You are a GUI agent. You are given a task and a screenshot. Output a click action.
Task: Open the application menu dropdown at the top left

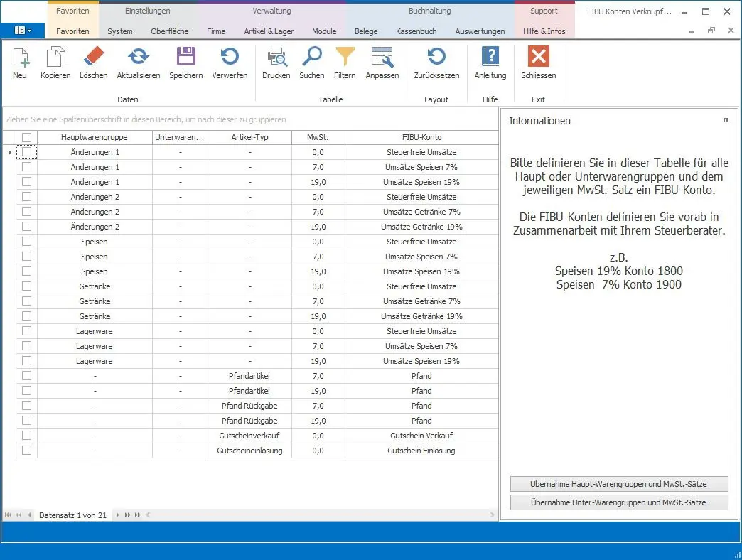[x=22, y=31]
